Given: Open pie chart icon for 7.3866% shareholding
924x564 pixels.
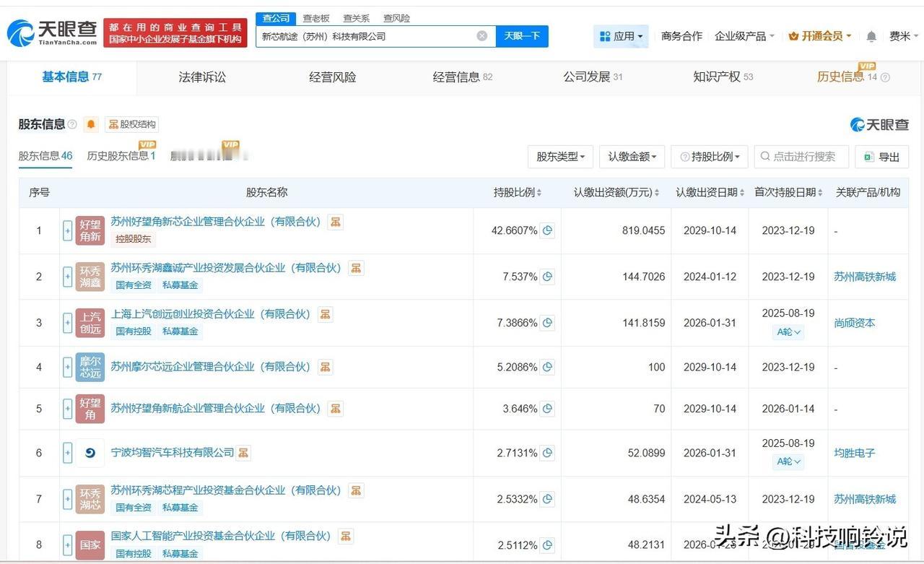Looking at the screenshot, I should pos(547,323).
